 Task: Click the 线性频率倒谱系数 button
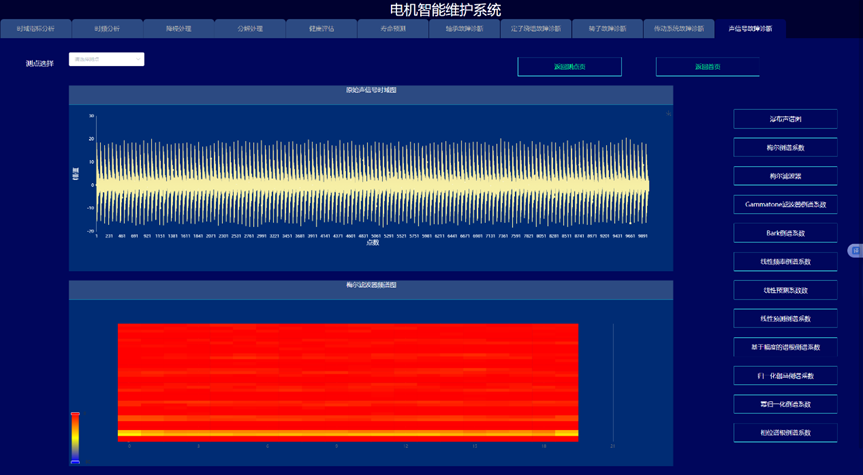(x=785, y=262)
